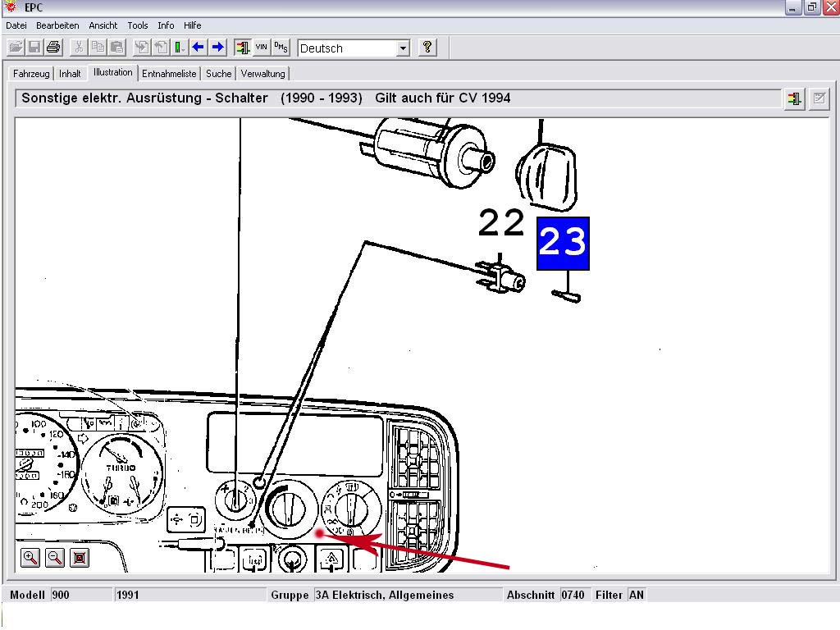Click the print icon in toolbar

[x=53, y=48]
